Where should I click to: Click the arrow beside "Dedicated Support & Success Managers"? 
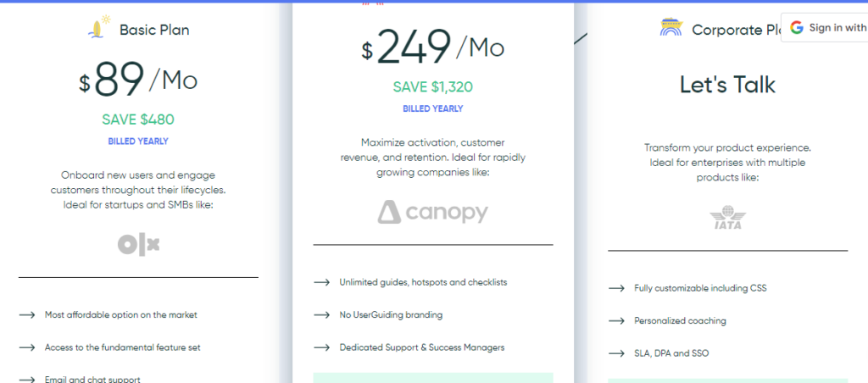[x=321, y=347]
